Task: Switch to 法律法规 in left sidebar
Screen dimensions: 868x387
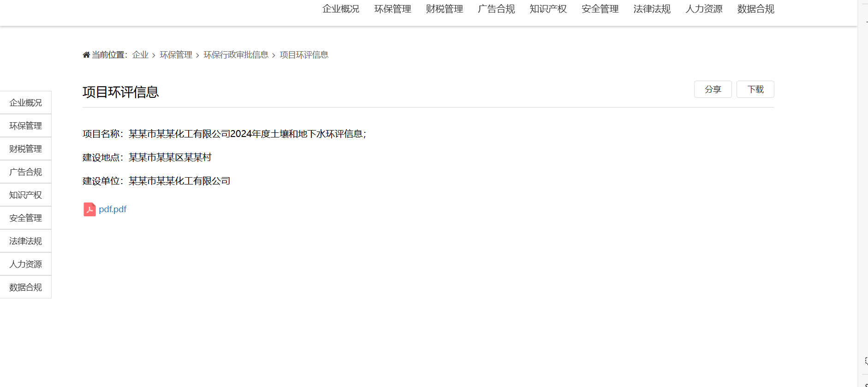Action: click(25, 241)
